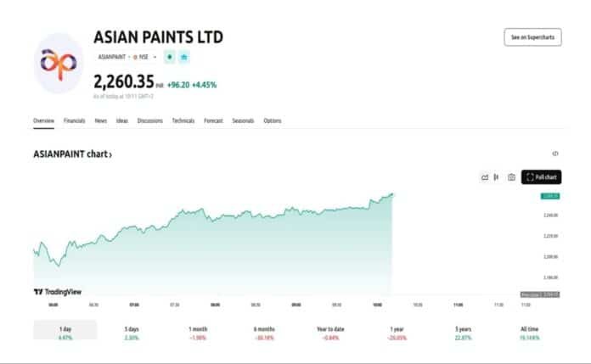This screenshot has width=591, height=364.
Task: Select the All time range
Action: click(531, 333)
